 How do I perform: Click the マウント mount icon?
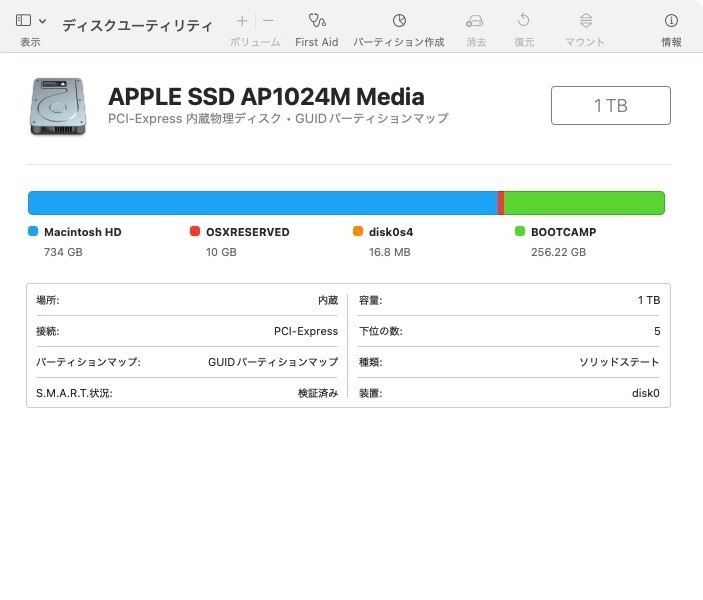tap(586, 20)
